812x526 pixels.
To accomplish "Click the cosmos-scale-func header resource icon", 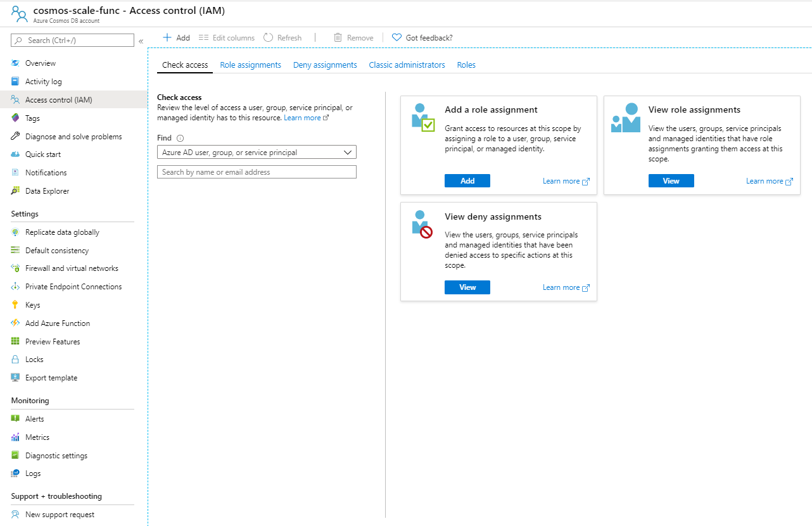I will [19, 14].
